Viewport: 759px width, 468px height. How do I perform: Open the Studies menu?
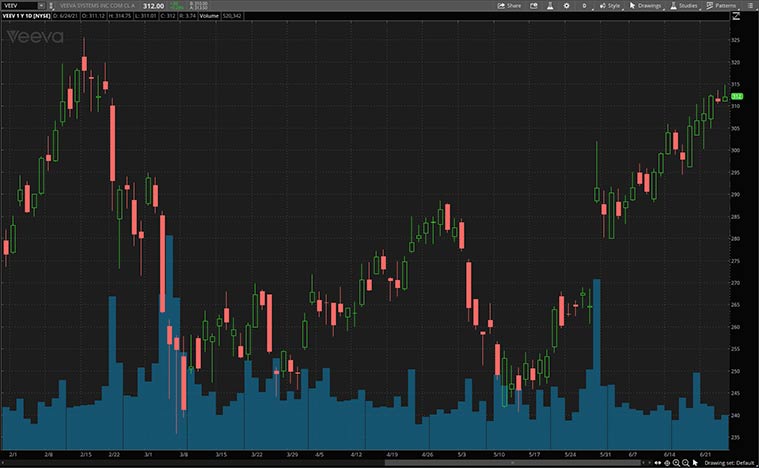[x=684, y=6]
